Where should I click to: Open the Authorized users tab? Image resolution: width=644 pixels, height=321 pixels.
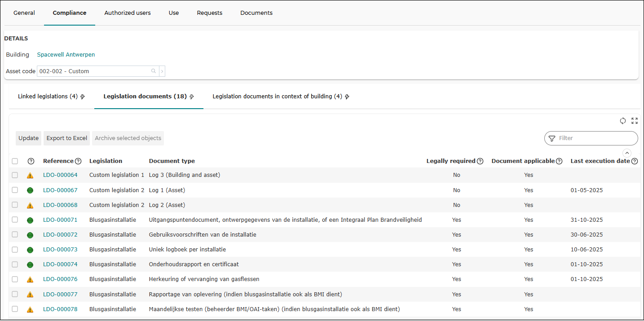128,13
